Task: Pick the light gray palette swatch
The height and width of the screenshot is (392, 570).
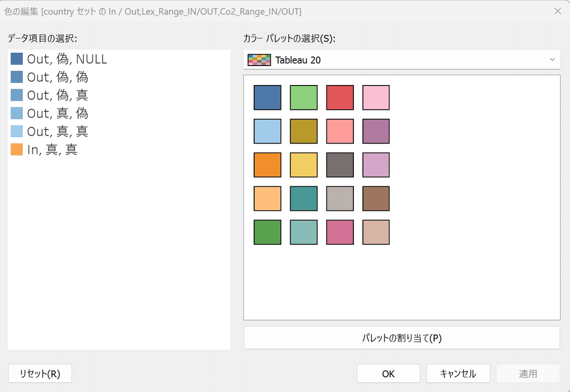Action: point(340,199)
